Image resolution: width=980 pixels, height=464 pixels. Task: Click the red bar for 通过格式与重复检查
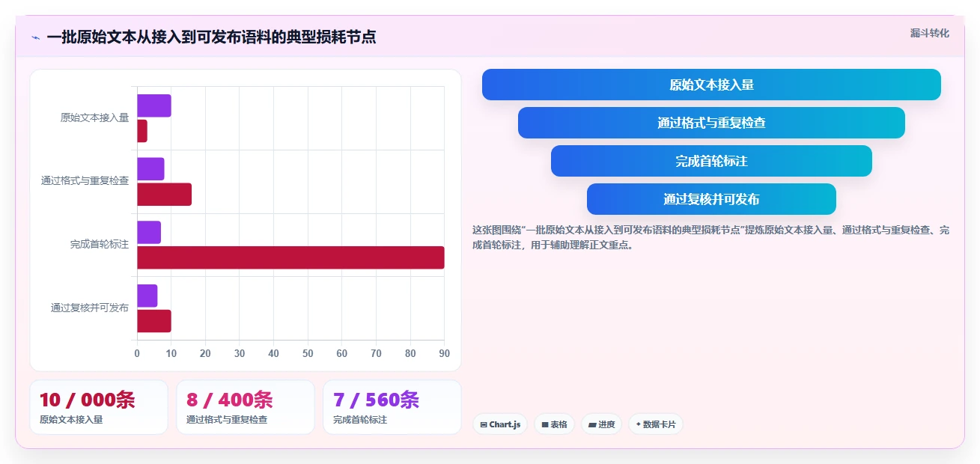[x=164, y=195]
